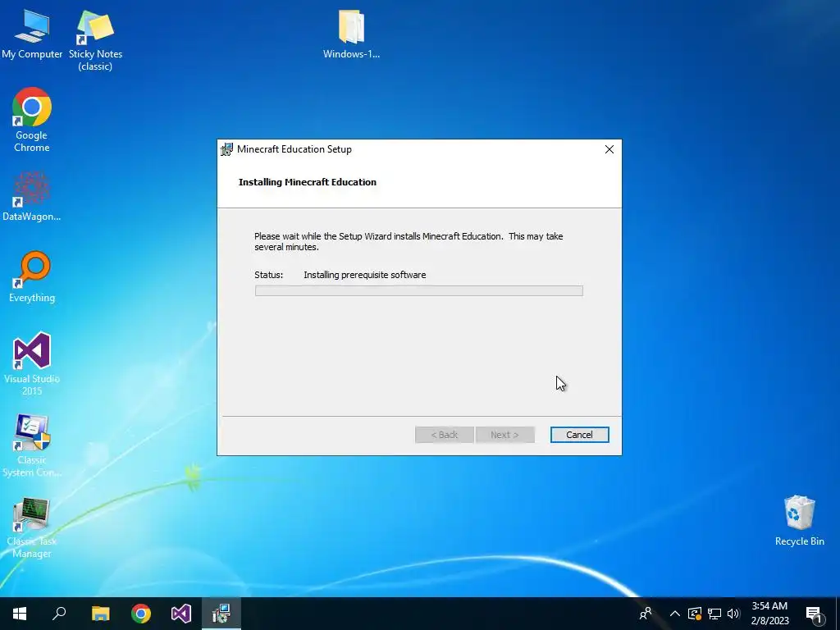Launch Everything search shortcut
The image size is (840, 630).
[x=32, y=277]
